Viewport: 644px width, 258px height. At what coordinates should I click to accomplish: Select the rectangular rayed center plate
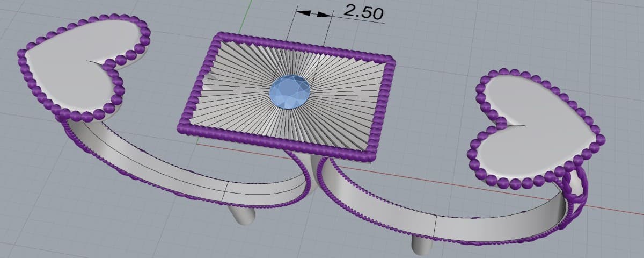point(287,97)
